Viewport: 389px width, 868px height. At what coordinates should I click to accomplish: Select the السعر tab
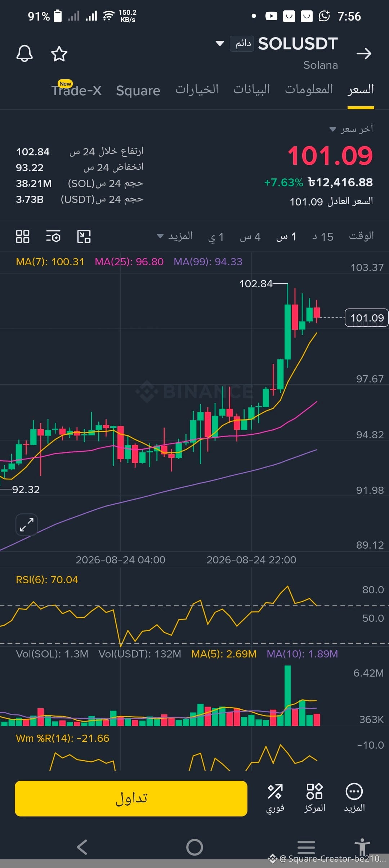coord(361,89)
